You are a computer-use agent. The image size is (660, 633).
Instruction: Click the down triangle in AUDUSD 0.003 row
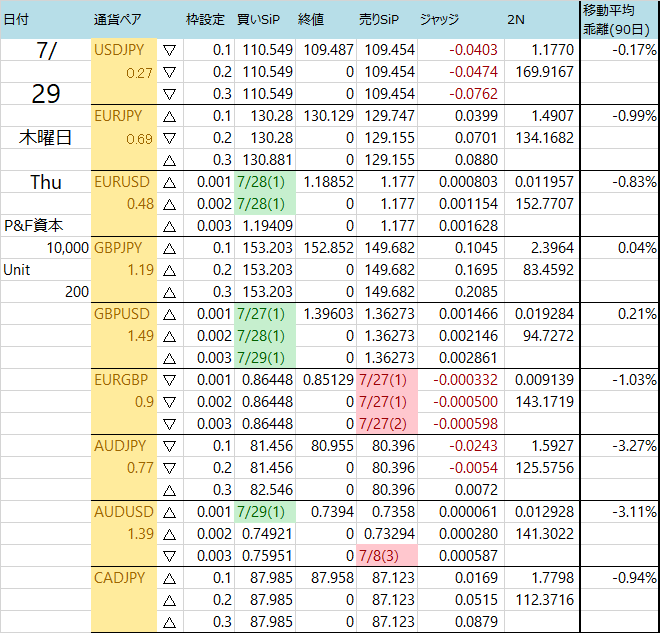tap(169, 556)
